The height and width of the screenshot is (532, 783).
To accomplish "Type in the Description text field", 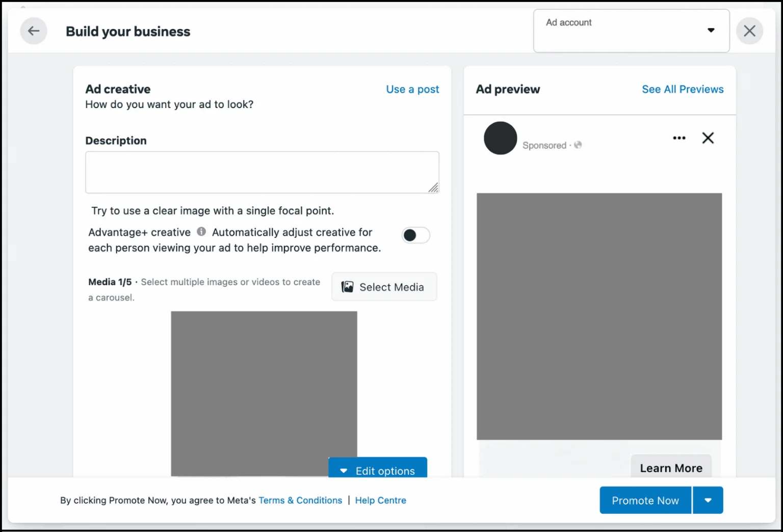I will click(262, 172).
